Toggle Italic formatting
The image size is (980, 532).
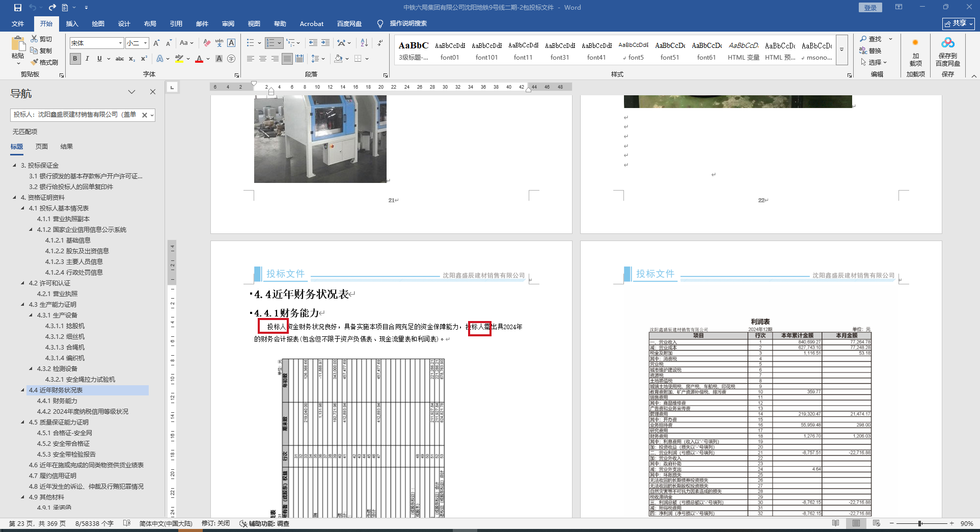coord(87,59)
